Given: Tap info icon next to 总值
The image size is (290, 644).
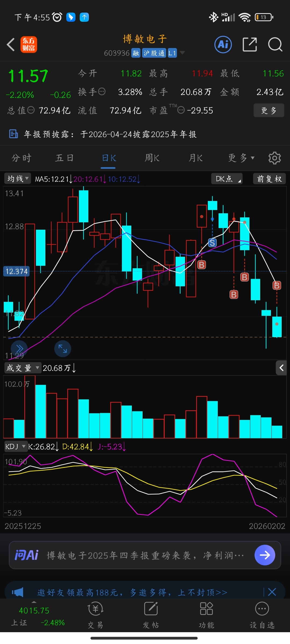Looking at the screenshot, I should (x=31, y=110).
